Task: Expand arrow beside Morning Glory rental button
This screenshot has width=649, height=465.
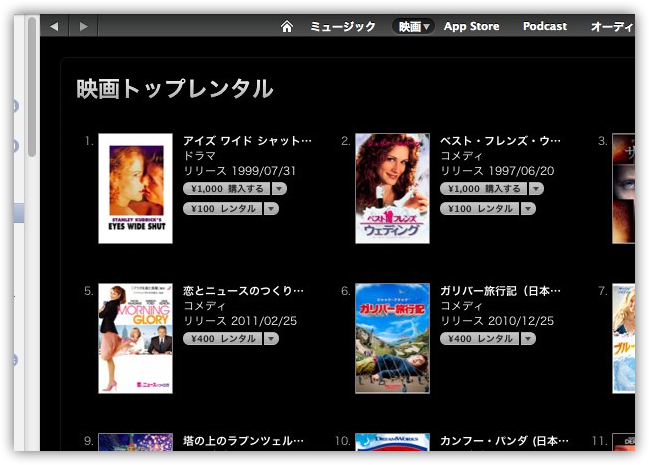Action: coord(272,339)
